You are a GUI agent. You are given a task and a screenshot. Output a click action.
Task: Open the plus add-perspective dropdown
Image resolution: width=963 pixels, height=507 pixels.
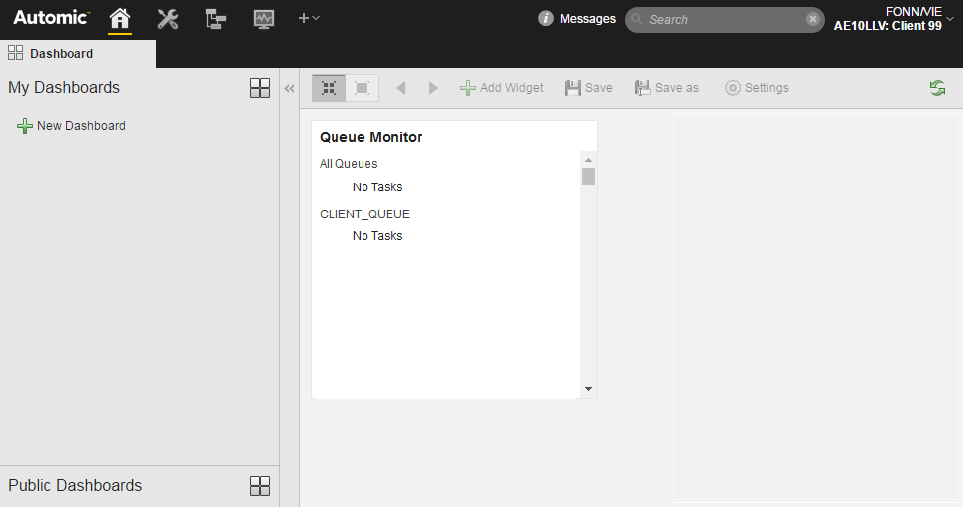click(309, 18)
